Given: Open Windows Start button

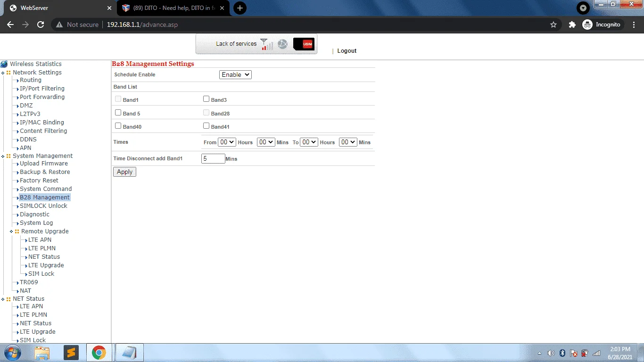Looking at the screenshot, I should click(12, 353).
